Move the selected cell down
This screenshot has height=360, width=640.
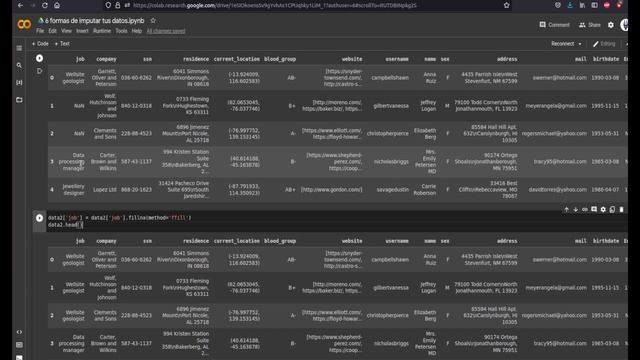(576, 209)
